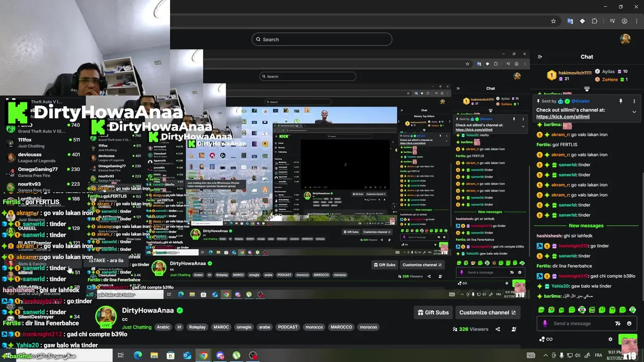The width and height of the screenshot is (644, 362).
Task: Open gifter Ayilas in leaderboard
Action: [x=608, y=71]
